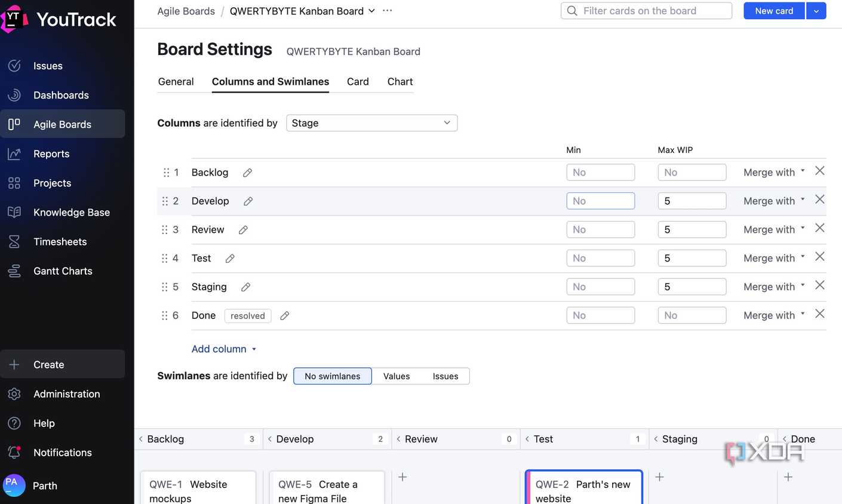Click Agile Boards breadcrumb link
The width and height of the screenshot is (842, 504).
[x=186, y=11]
